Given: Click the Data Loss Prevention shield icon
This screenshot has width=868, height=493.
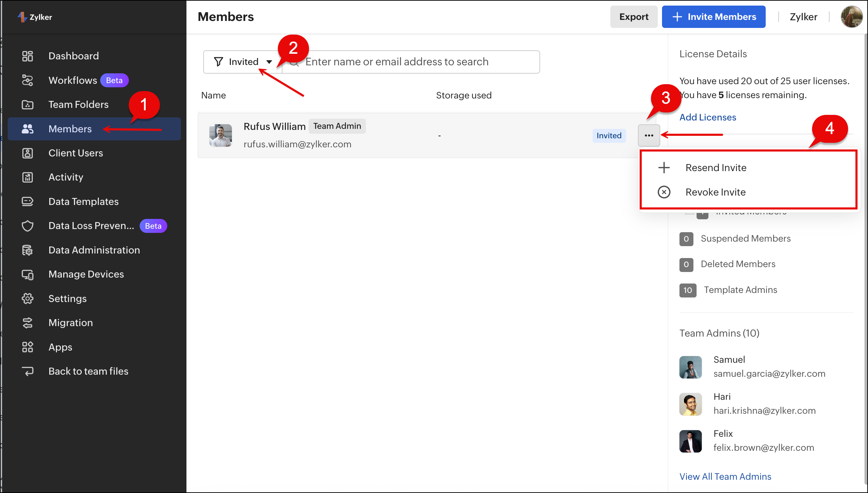Looking at the screenshot, I should [x=28, y=226].
